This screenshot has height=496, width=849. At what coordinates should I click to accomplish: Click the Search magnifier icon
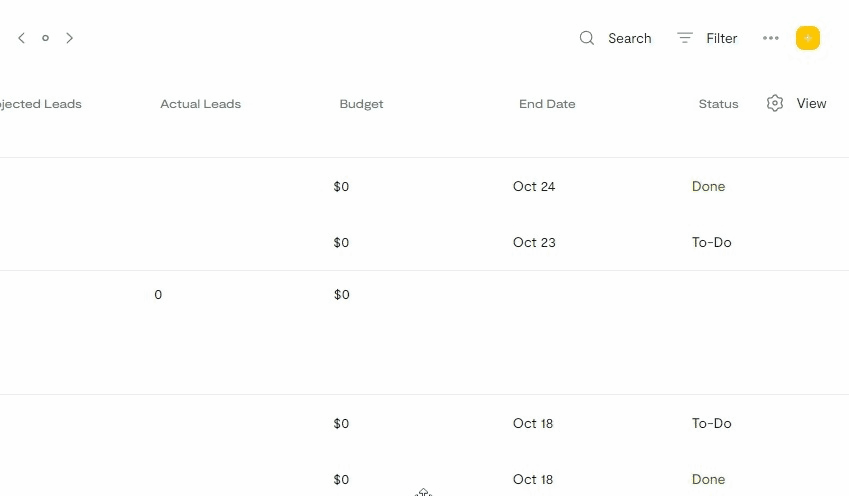point(587,38)
